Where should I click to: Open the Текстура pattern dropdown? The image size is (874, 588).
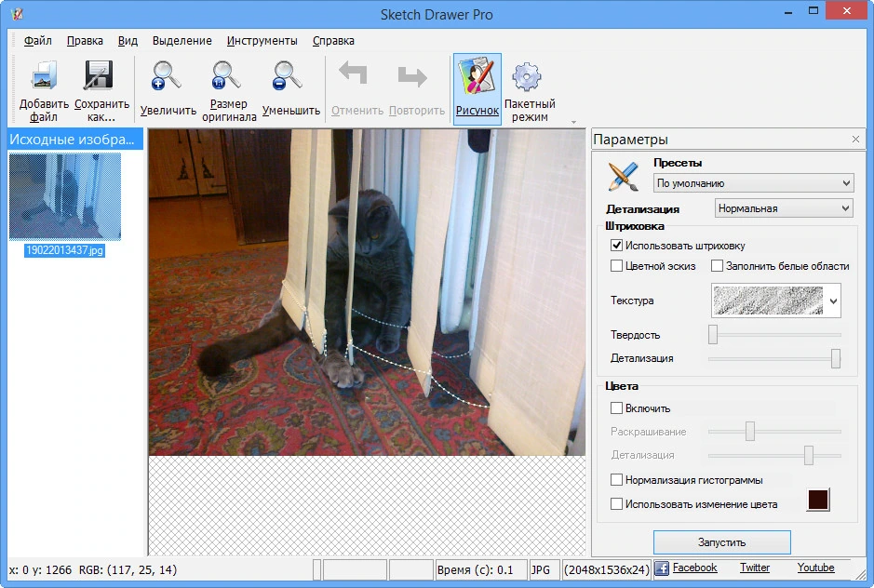tap(776, 301)
